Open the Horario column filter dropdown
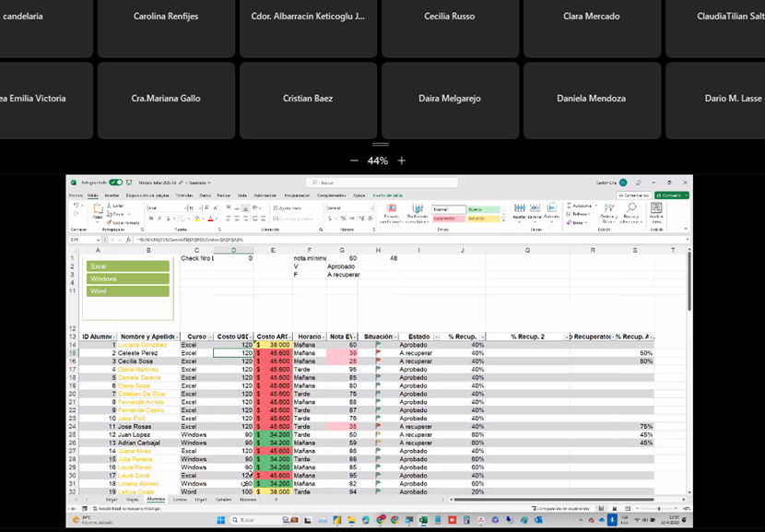 pyautogui.click(x=324, y=337)
